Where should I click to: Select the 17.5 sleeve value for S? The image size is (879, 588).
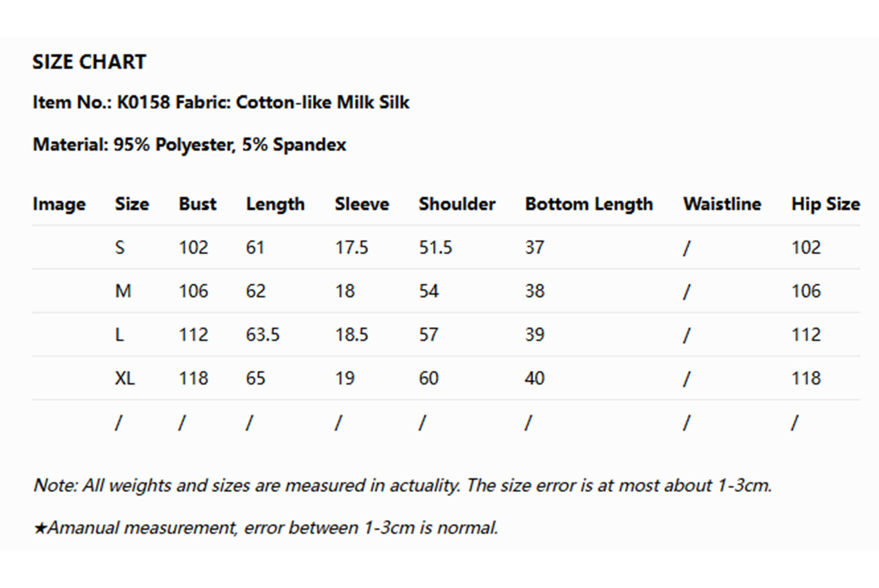(351, 247)
